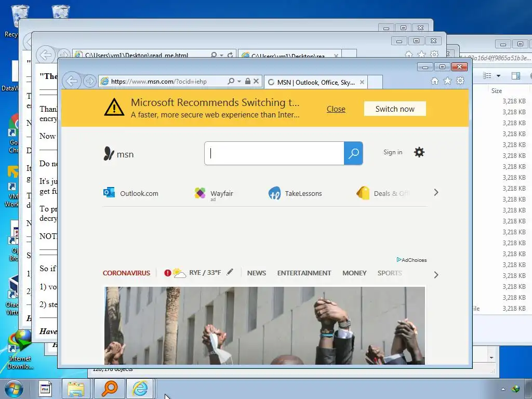The width and height of the screenshot is (532, 399).
Task: Select the C:\Users\vm1\Desktop\rea tab
Action: [x=290, y=55]
